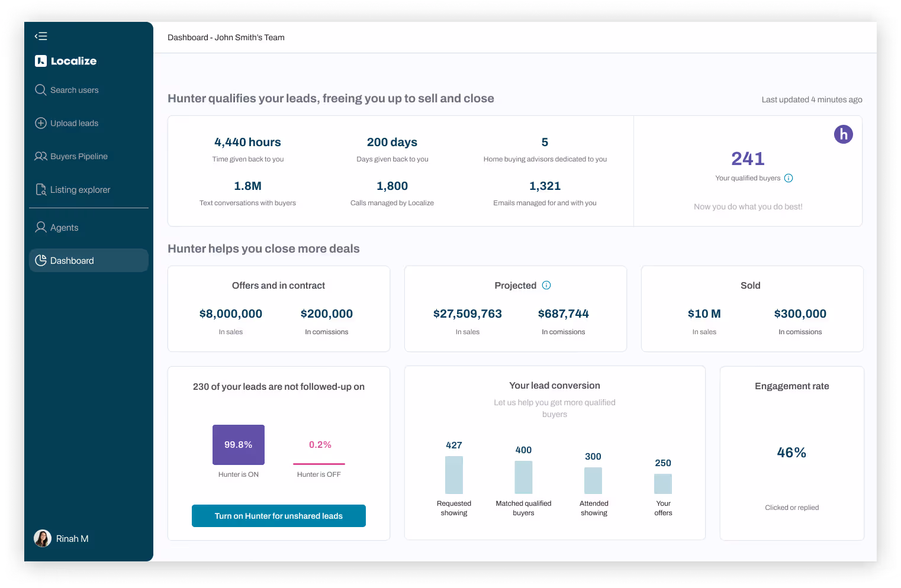Viewport: 901px width, 588px height.
Task: Click the 'Dashboard - John Smith's Team' header link
Action: tap(226, 37)
